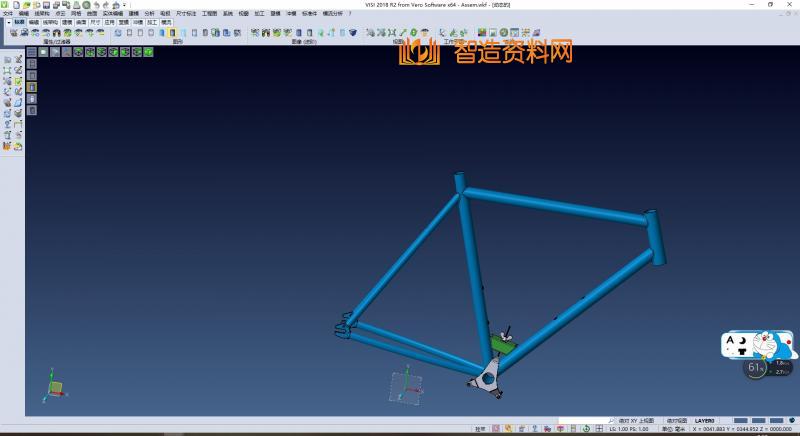Open the 文件 menu
Image resolution: width=800 pixels, height=436 pixels.
pos(7,14)
